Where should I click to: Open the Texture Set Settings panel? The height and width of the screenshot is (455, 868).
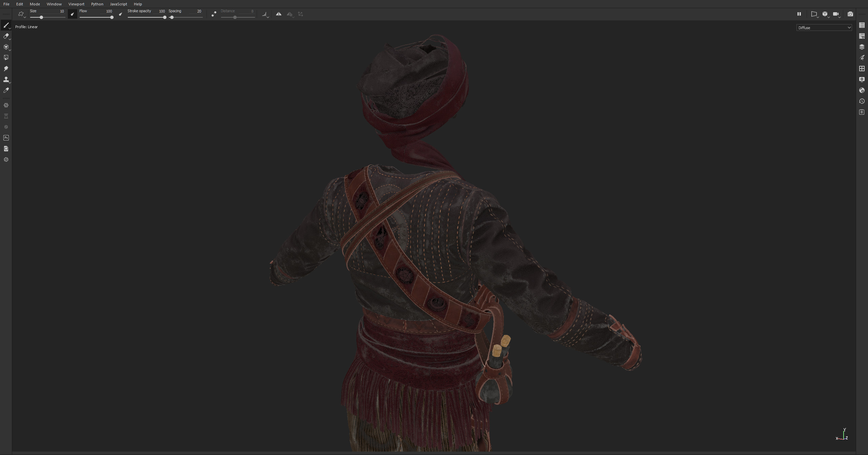tap(862, 36)
